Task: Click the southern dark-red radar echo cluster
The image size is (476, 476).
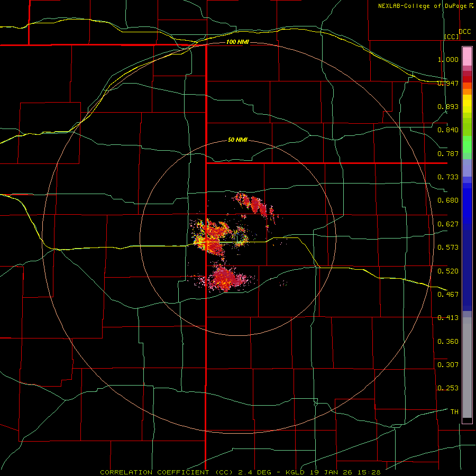Action: click(x=224, y=278)
